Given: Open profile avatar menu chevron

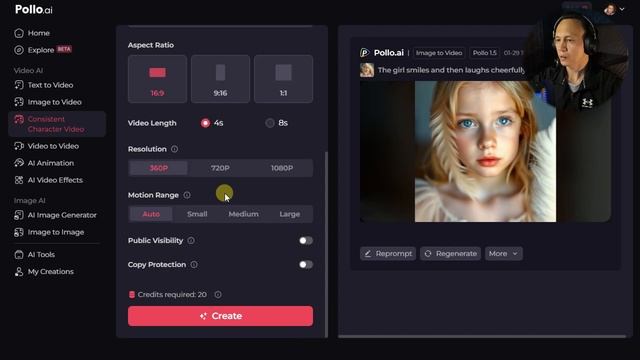Looking at the screenshot, I should [622, 9].
